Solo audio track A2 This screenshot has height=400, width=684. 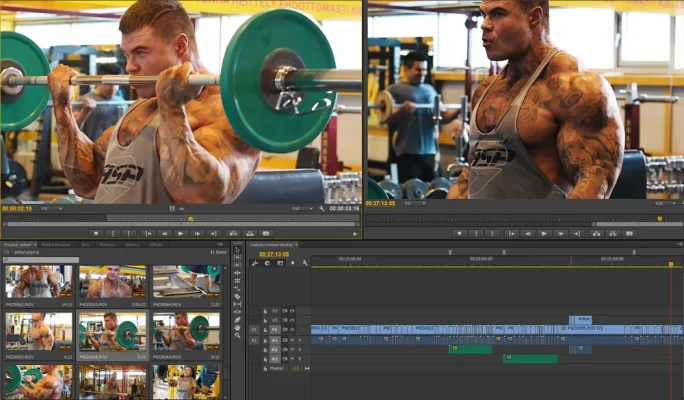pos(298,349)
